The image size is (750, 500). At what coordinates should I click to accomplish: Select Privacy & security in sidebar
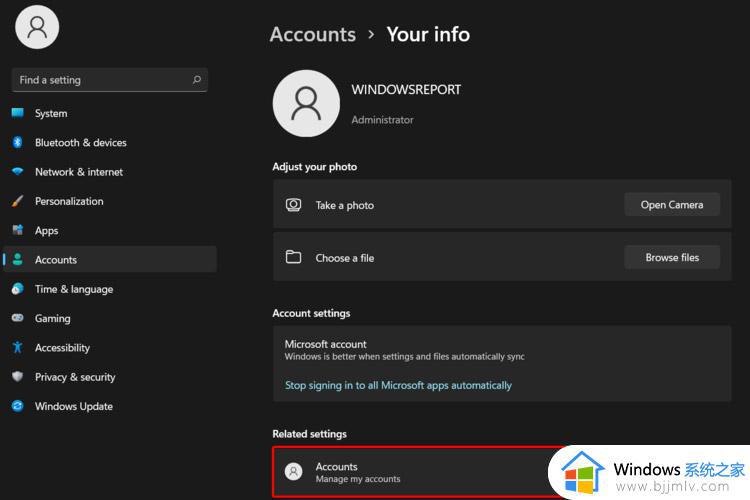[x=110, y=377]
